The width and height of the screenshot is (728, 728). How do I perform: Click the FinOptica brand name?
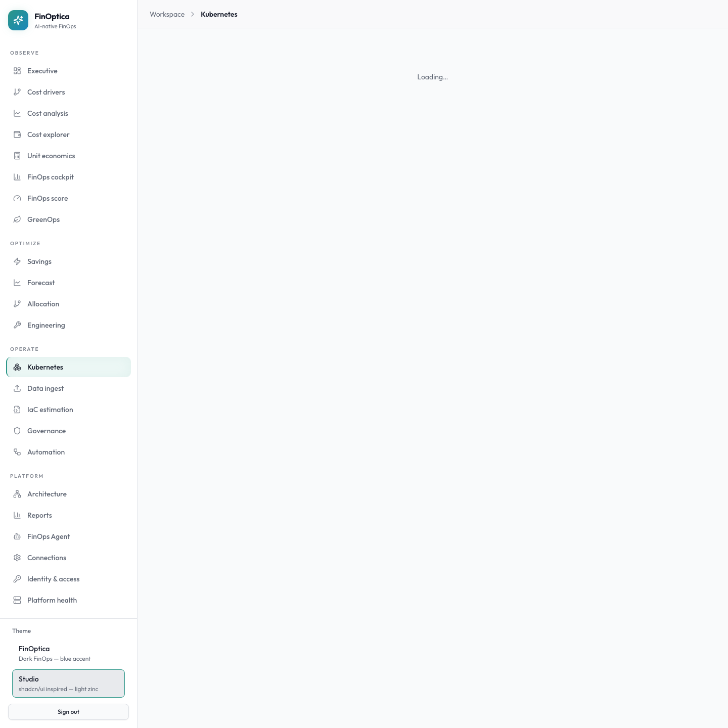[x=52, y=16]
